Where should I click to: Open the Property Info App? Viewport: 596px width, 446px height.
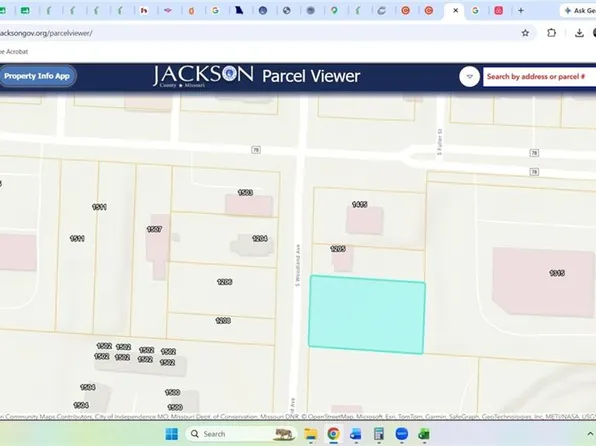coord(37,76)
